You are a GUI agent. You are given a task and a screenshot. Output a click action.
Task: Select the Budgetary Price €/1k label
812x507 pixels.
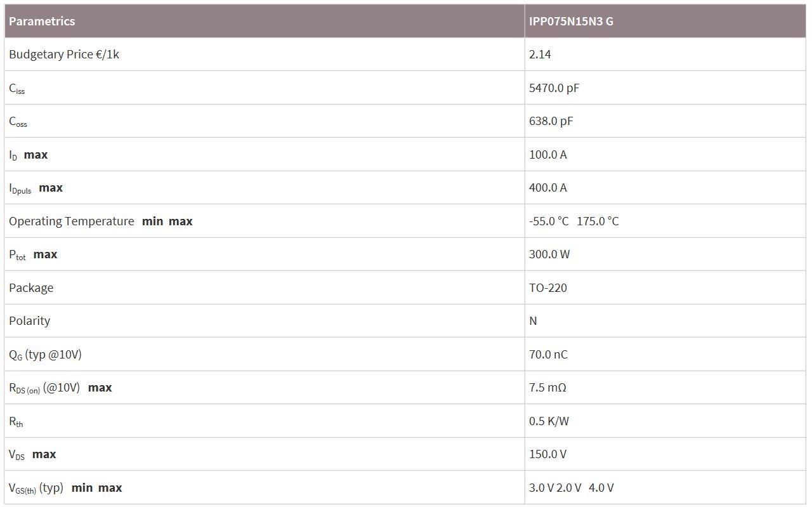point(64,55)
